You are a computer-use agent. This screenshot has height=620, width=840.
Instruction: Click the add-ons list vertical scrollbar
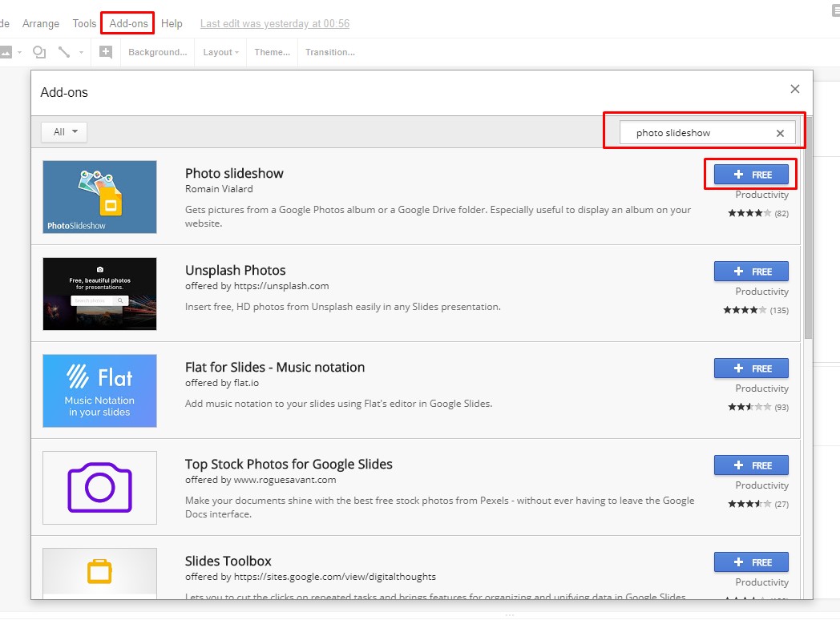pos(809,228)
